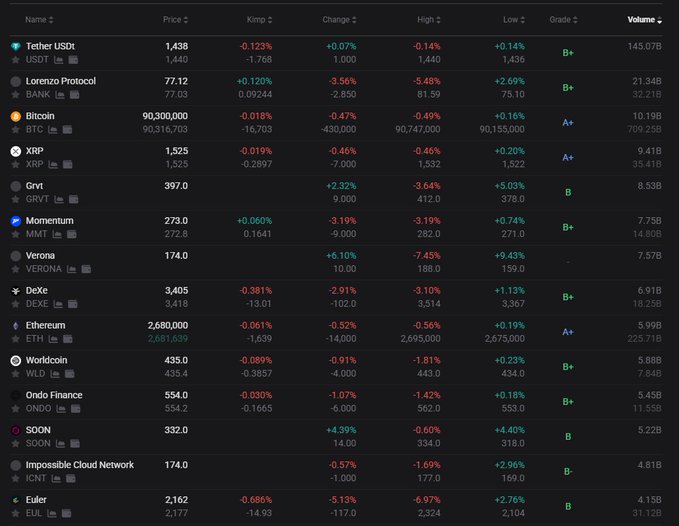Viewport: 679px width, 526px height.
Task: Star the Lorenzo Protocol BANK row
Action: click(x=16, y=95)
